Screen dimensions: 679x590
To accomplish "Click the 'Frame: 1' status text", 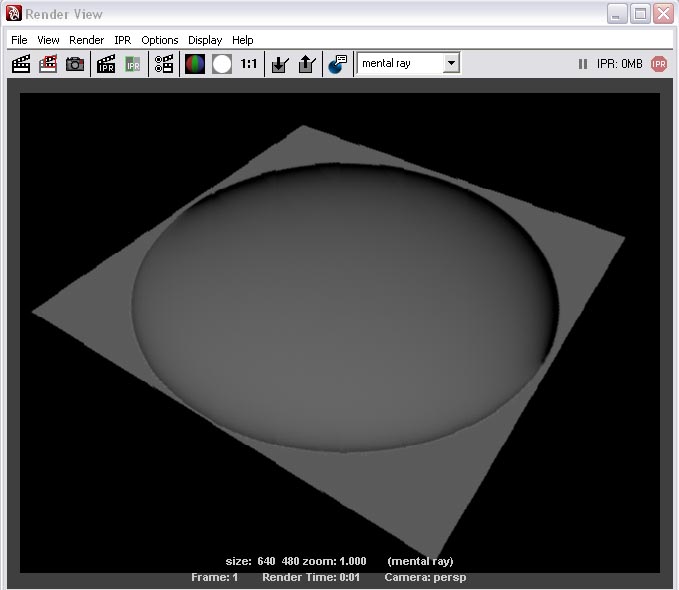I will click(214, 577).
